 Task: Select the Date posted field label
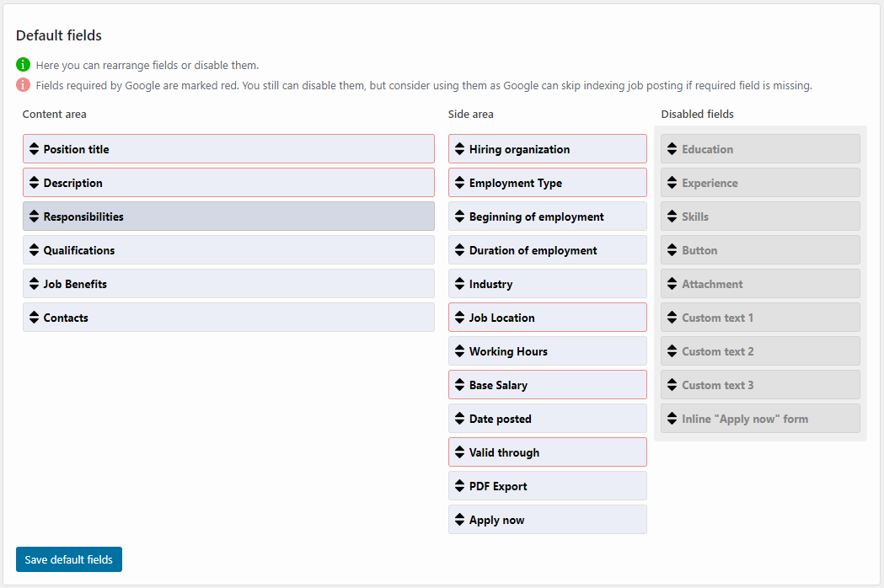click(500, 420)
